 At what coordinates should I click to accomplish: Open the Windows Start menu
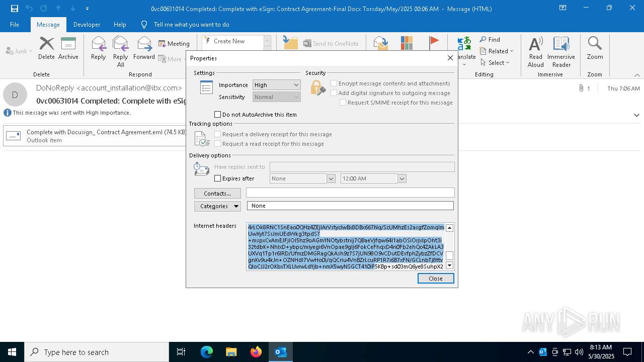[12, 352]
